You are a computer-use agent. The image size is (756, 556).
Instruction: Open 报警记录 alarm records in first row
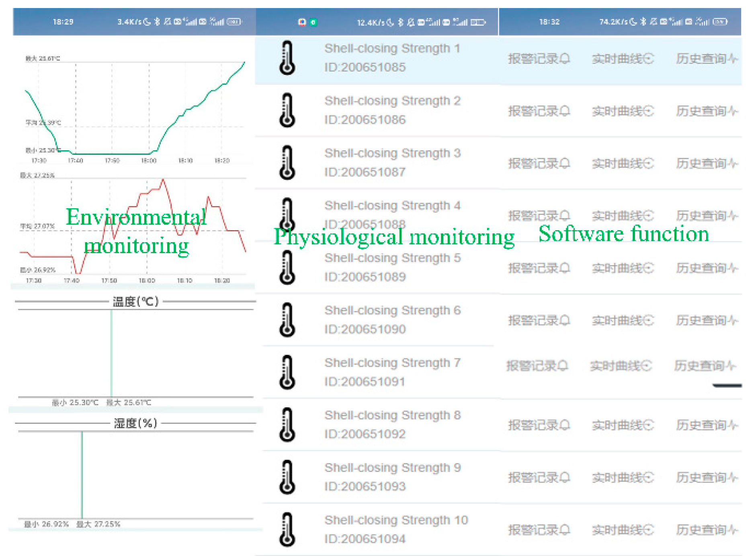(x=539, y=59)
